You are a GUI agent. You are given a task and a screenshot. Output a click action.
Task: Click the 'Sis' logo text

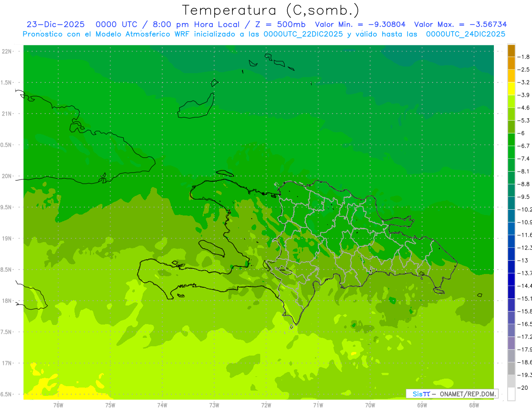point(417,394)
